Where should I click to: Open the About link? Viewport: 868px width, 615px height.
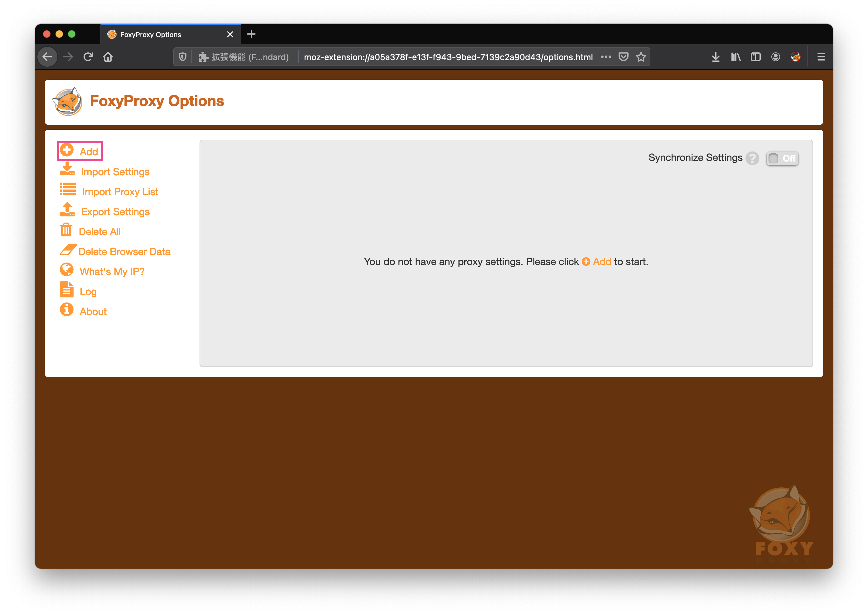[93, 312]
